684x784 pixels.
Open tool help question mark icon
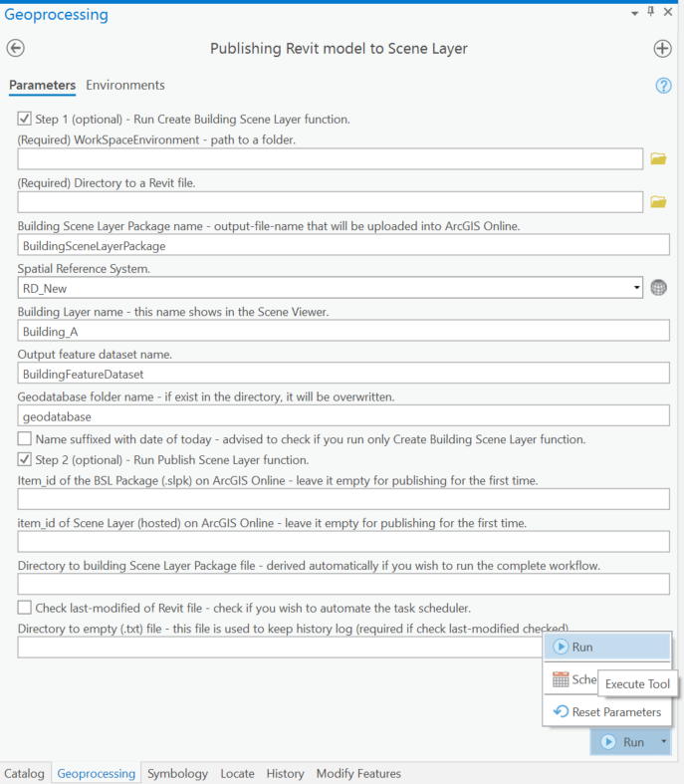[x=663, y=86]
